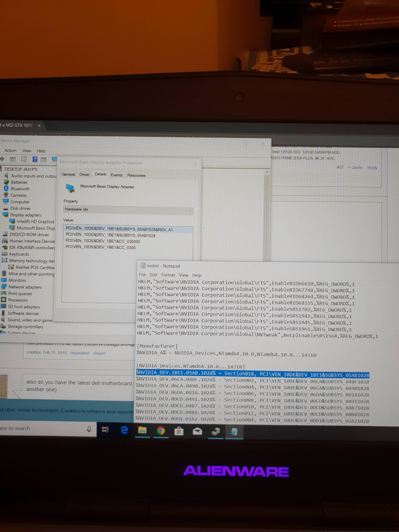Select the Display adapters tree node
The width and height of the screenshot is (399, 532).
pos(26,215)
